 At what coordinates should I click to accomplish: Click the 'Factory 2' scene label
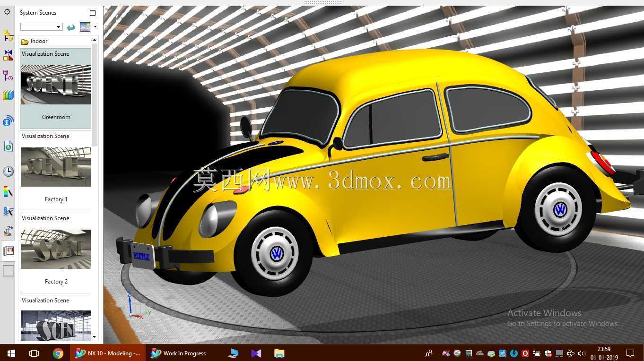[x=56, y=282]
